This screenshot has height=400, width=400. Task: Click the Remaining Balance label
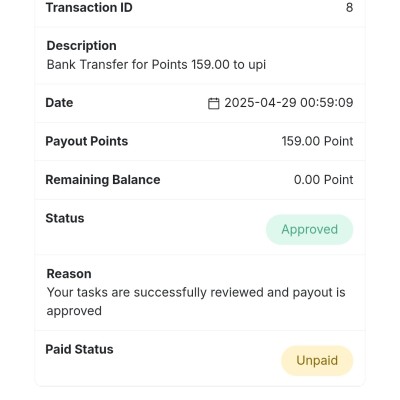click(103, 180)
